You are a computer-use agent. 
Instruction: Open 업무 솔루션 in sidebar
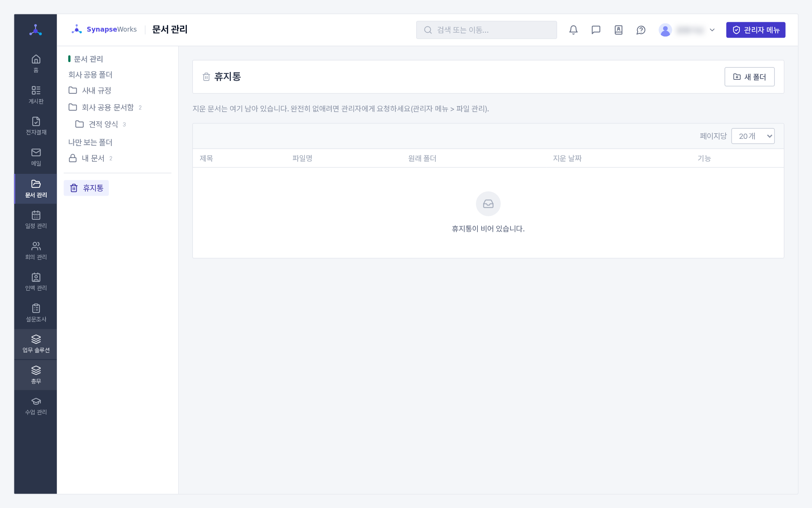point(36,344)
